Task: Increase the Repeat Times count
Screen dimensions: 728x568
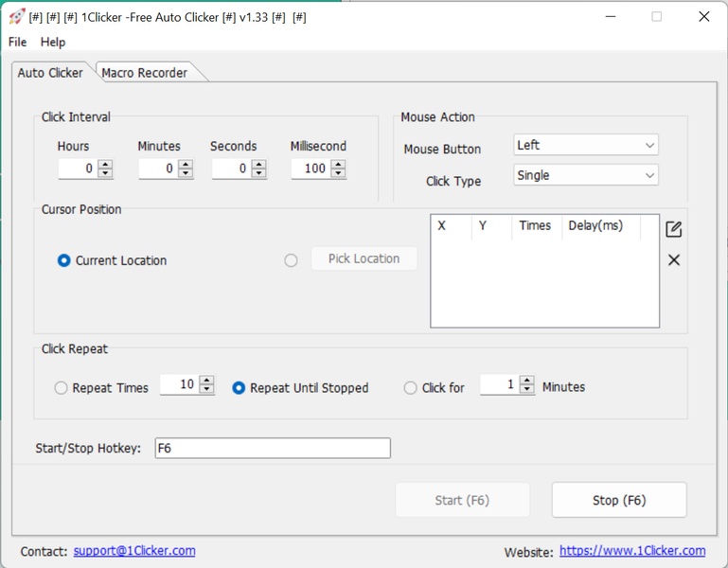Action: click(207, 381)
